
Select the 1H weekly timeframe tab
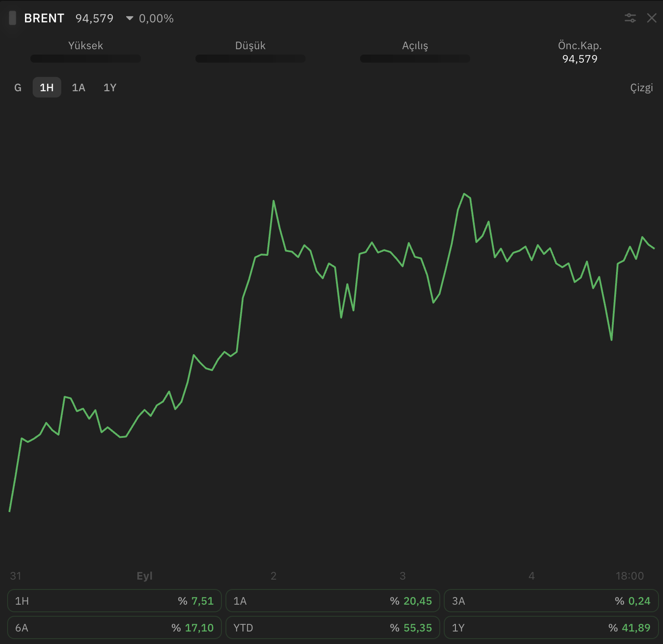tap(47, 87)
